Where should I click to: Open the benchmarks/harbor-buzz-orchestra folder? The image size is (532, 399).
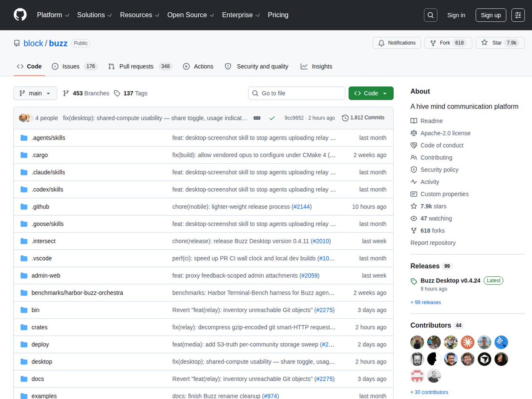(x=77, y=293)
